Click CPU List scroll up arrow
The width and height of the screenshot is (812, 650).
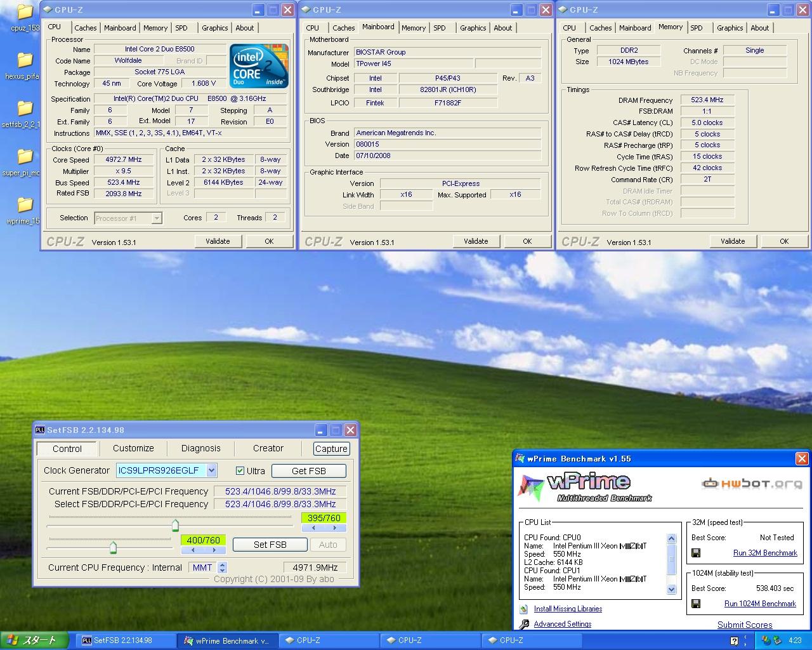tap(672, 539)
